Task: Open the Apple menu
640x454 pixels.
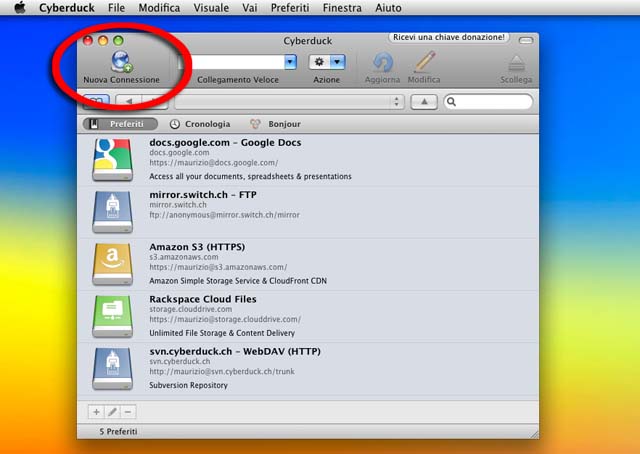Action: (x=20, y=7)
